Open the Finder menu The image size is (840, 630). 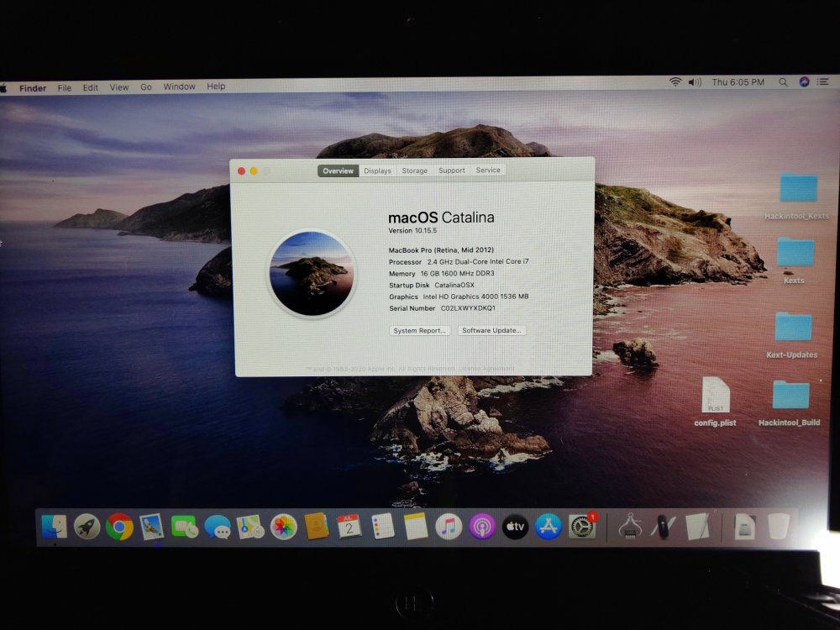(x=33, y=88)
